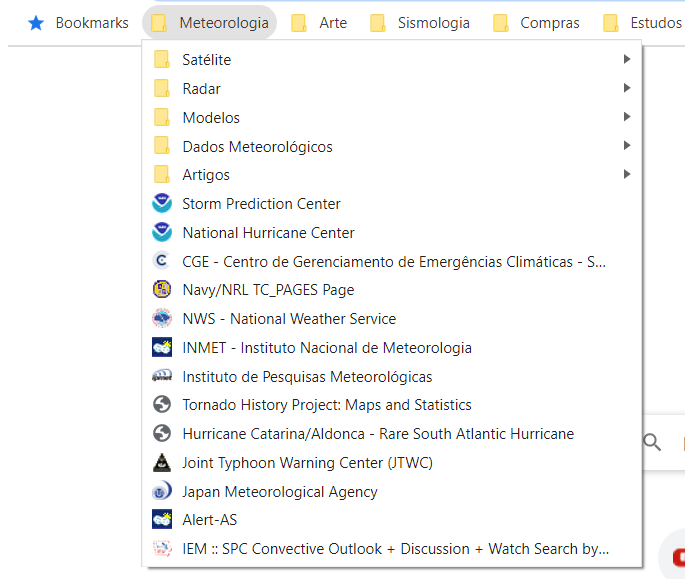The height and width of the screenshot is (579, 685).
Task: Click the Estudos folder icon in bookmarks bar
Action: click(611, 23)
